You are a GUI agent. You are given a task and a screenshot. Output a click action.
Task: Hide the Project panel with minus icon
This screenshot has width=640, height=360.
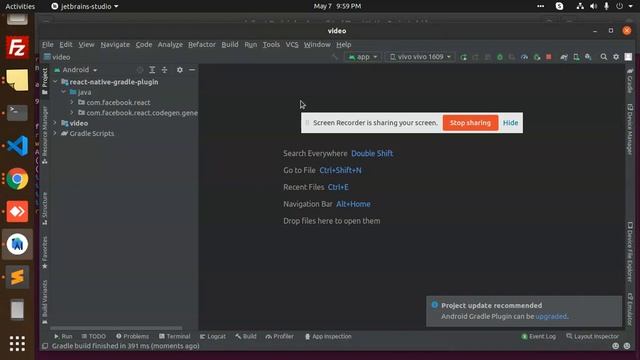click(192, 70)
